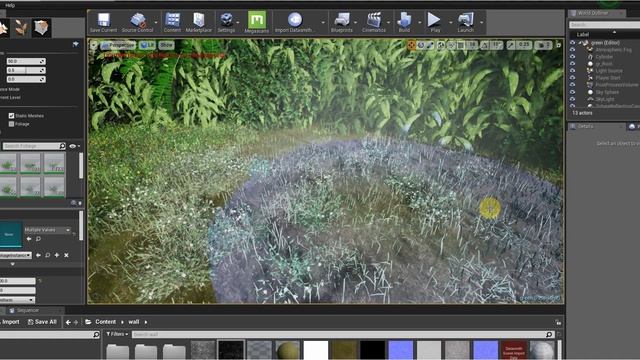Open the viewport Show menu
The image size is (640, 360).
[x=166, y=45]
